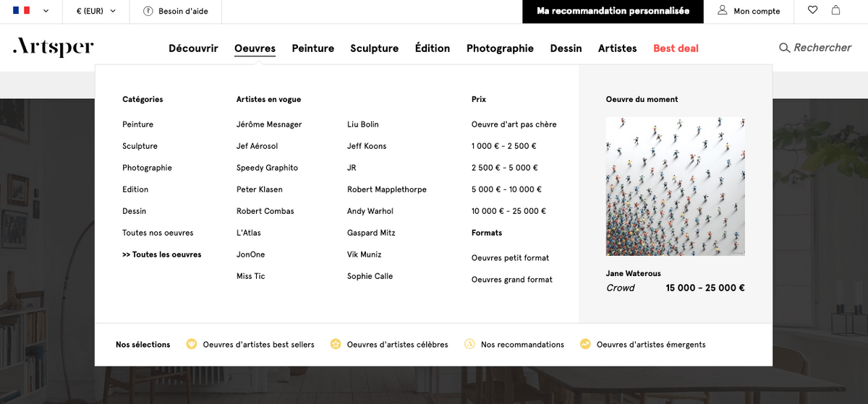Open the Sculpture nav menu

click(375, 48)
